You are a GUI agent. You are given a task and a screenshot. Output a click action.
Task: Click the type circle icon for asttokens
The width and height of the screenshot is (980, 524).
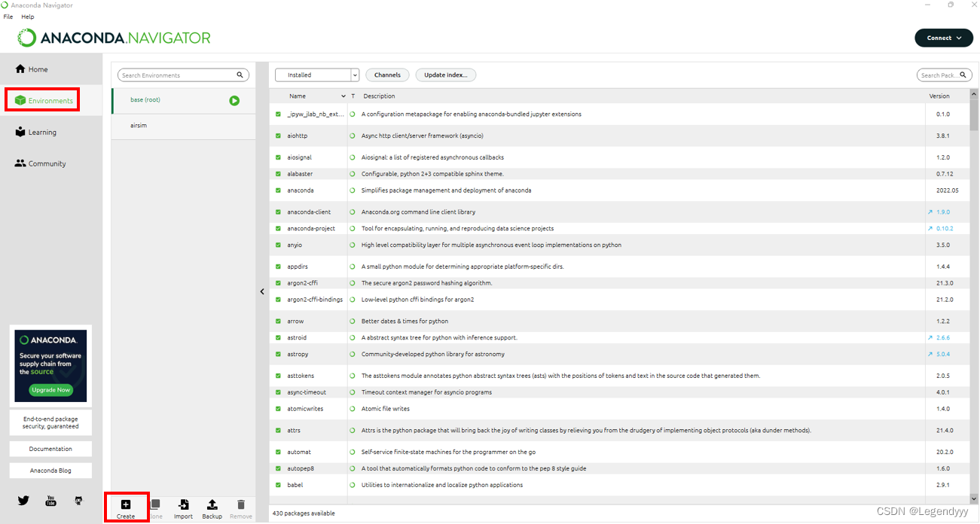click(353, 376)
